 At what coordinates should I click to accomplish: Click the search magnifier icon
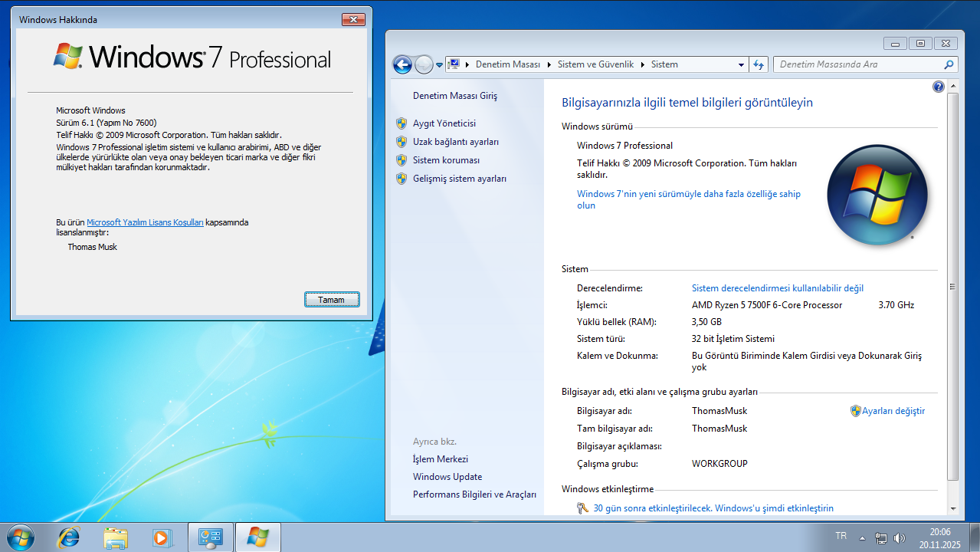tap(949, 64)
